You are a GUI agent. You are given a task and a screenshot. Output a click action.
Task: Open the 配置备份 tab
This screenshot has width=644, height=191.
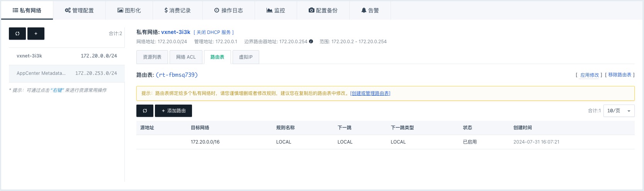323,10
